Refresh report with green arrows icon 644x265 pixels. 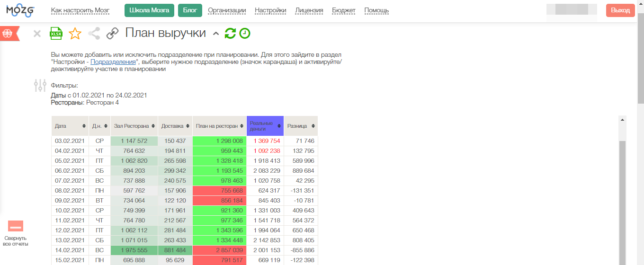(x=230, y=33)
